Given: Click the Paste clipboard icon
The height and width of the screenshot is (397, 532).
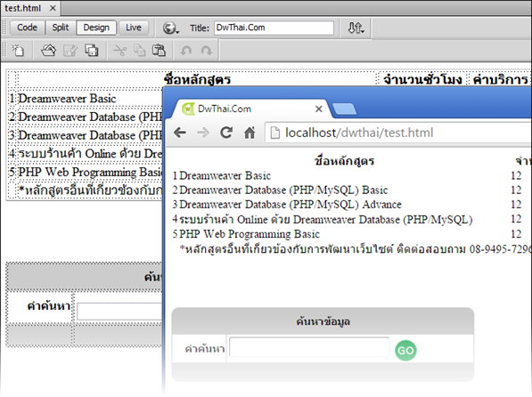Looking at the screenshot, I should 159,50.
